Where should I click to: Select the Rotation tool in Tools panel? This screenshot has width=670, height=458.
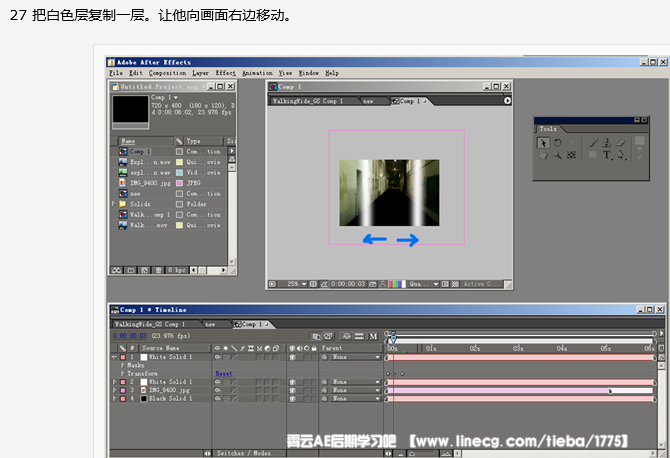[558, 143]
